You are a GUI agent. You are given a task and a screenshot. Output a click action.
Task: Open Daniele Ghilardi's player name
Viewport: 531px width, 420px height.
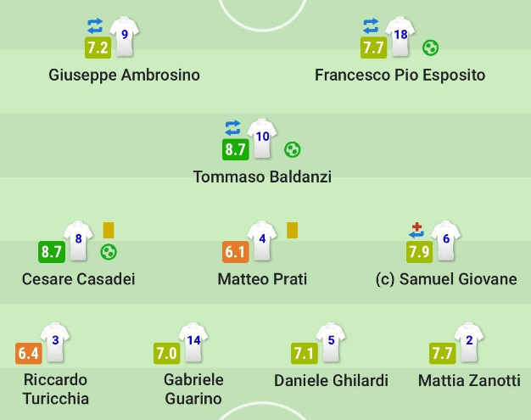click(x=331, y=381)
